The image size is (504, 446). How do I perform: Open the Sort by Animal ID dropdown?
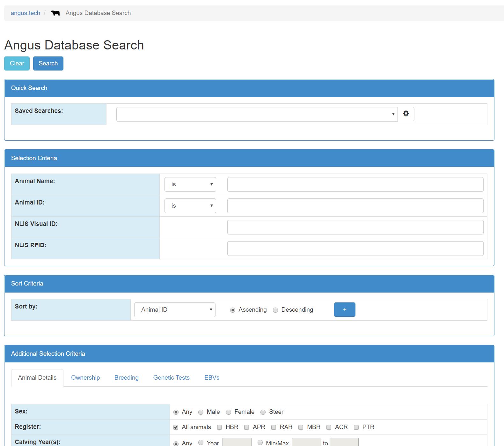click(x=175, y=310)
